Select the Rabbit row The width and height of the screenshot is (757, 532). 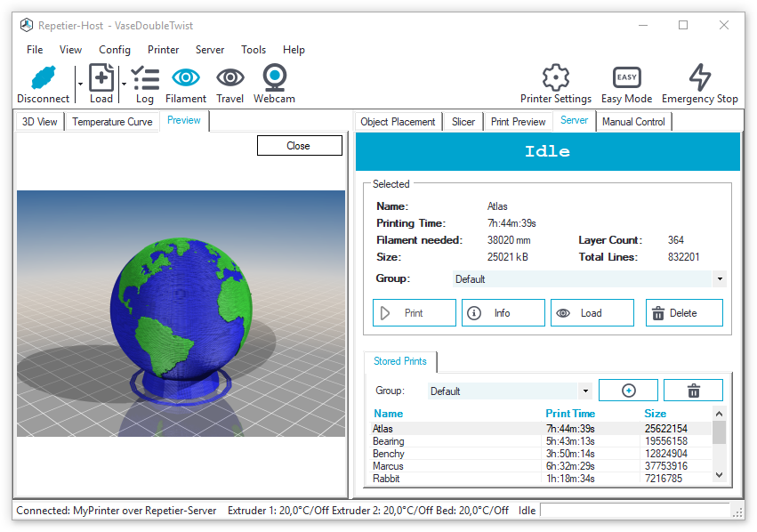pyautogui.click(x=541, y=479)
